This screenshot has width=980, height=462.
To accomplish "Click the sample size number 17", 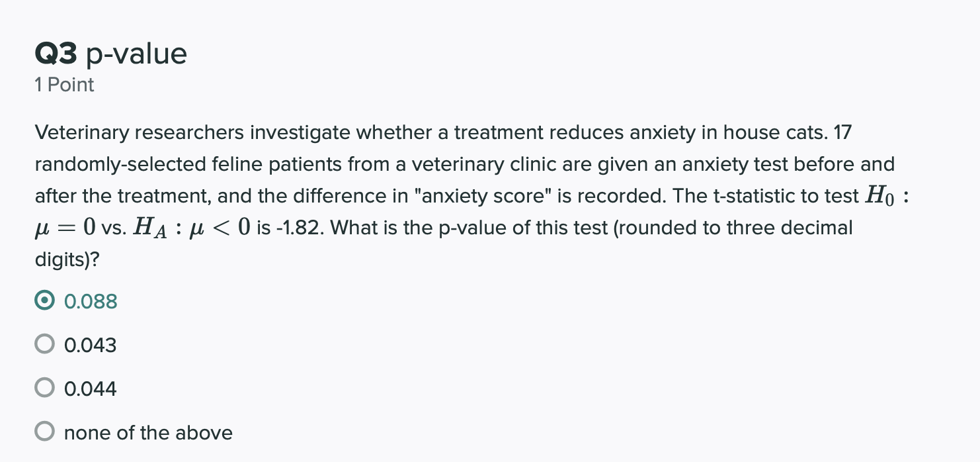I will click(843, 133).
